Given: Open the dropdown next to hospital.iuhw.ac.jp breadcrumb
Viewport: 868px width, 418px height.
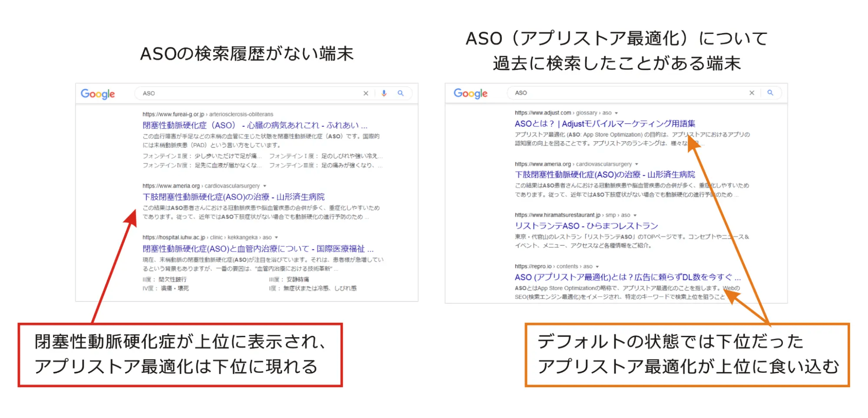Looking at the screenshot, I should pos(277,237).
